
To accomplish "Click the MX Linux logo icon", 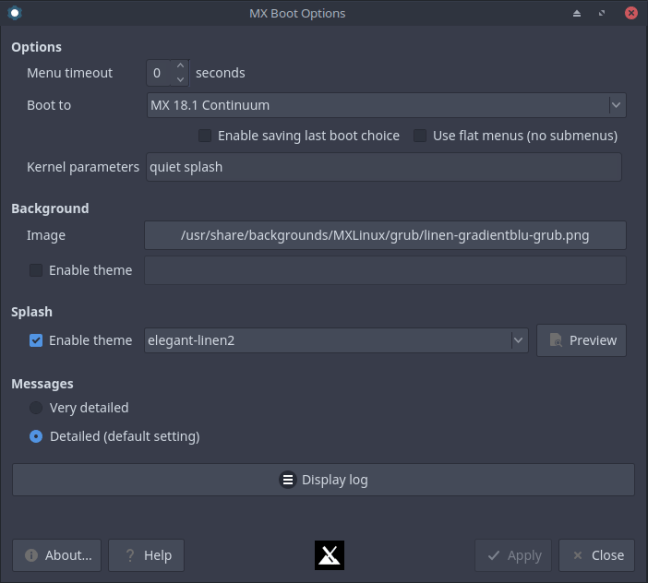I will click(329, 555).
